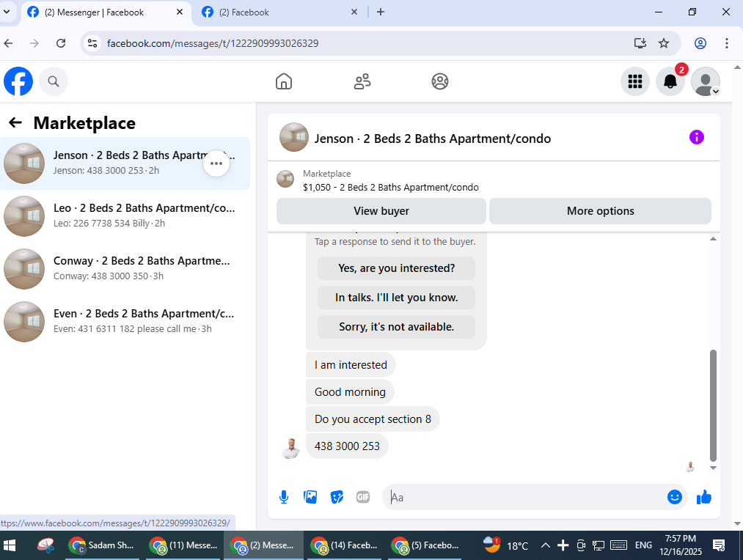
Task: Open Windows notification center icon
Action: point(719,545)
